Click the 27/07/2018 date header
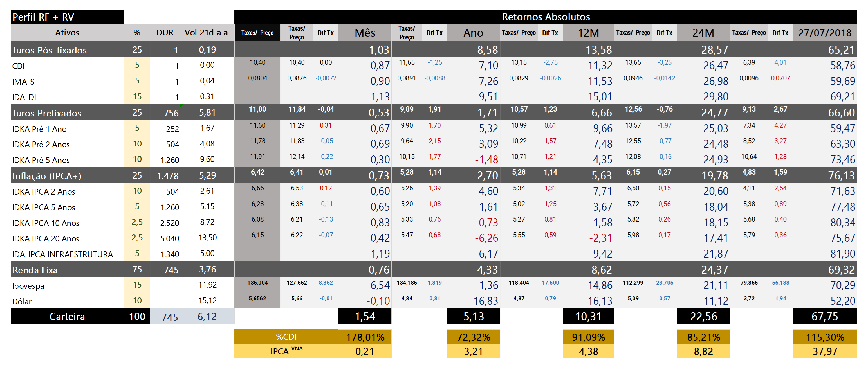The width and height of the screenshot is (868, 368). (825, 33)
